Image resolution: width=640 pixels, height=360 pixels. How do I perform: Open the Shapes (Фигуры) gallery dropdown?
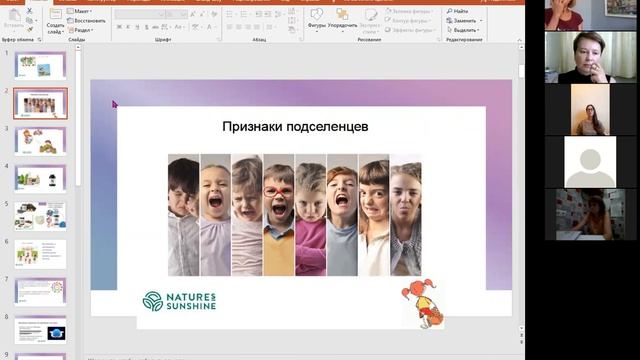pos(316,20)
